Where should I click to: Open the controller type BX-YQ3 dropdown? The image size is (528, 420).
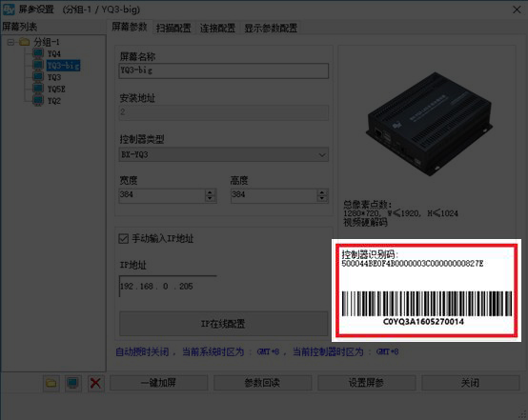223,155
